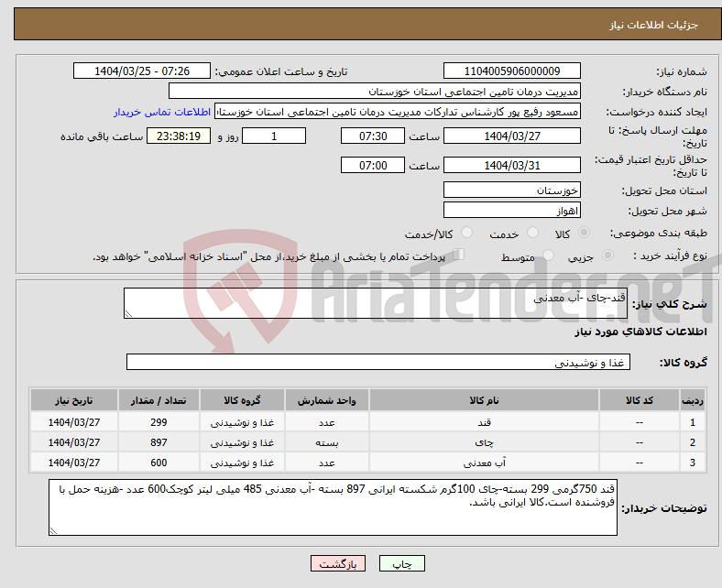Choose متوسط purchase process radio

coord(548,256)
